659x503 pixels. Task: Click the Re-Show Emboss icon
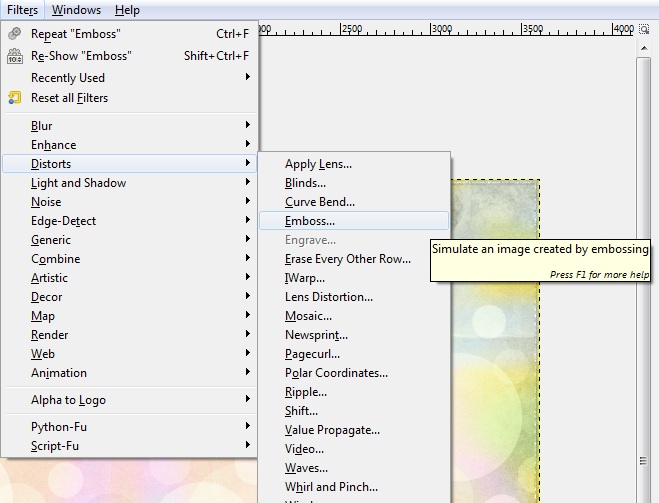15,56
